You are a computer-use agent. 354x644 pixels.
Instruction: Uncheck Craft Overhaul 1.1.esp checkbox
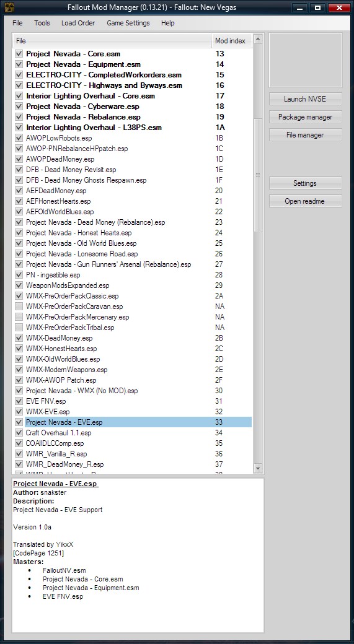(19, 433)
